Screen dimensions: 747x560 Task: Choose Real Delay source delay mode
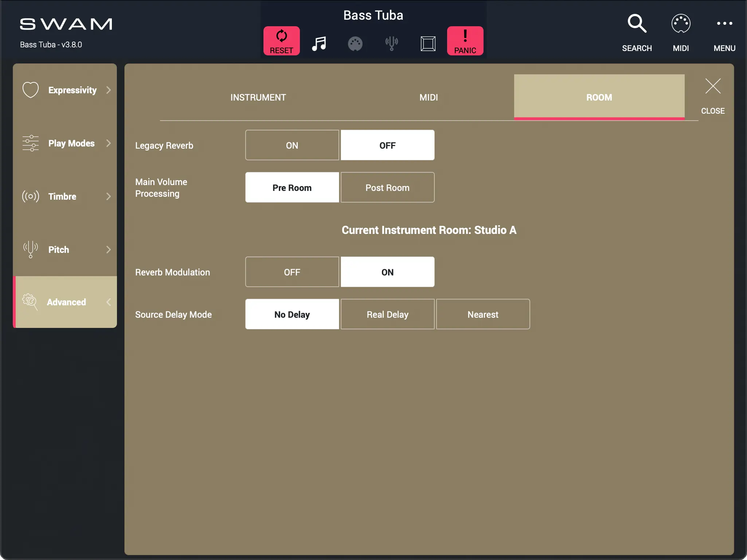[387, 314]
